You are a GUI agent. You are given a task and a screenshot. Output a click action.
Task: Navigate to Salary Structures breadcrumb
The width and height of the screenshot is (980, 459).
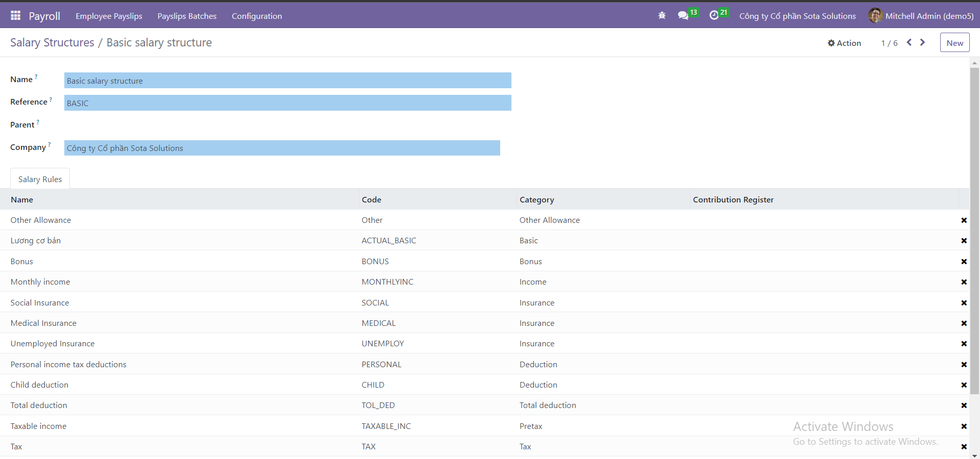click(52, 42)
